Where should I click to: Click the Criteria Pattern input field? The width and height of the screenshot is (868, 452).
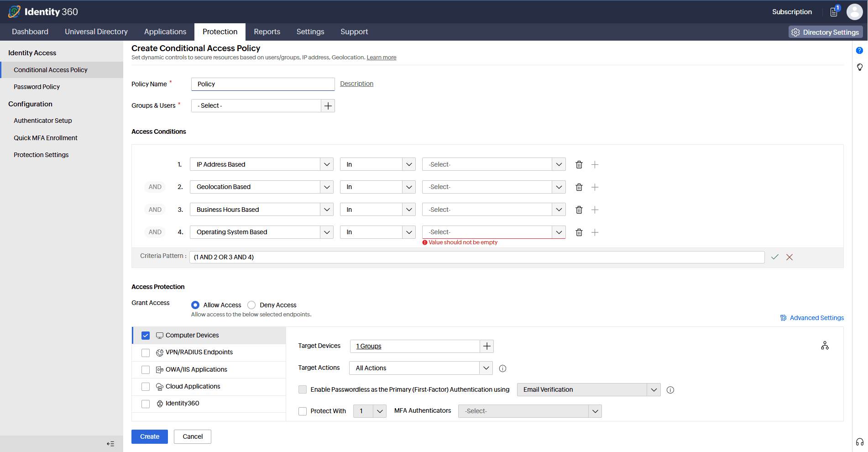[x=477, y=257]
